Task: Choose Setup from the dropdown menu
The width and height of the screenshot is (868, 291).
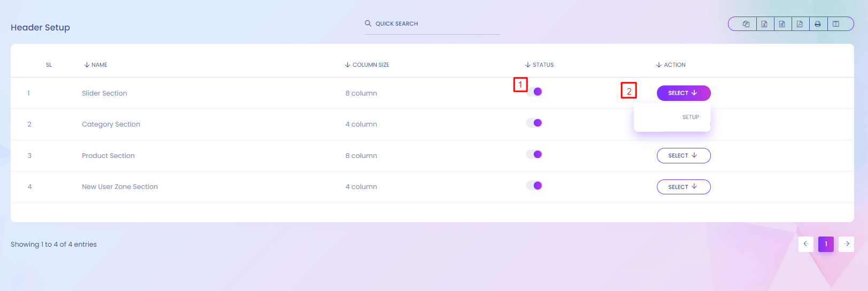Action: click(x=690, y=117)
